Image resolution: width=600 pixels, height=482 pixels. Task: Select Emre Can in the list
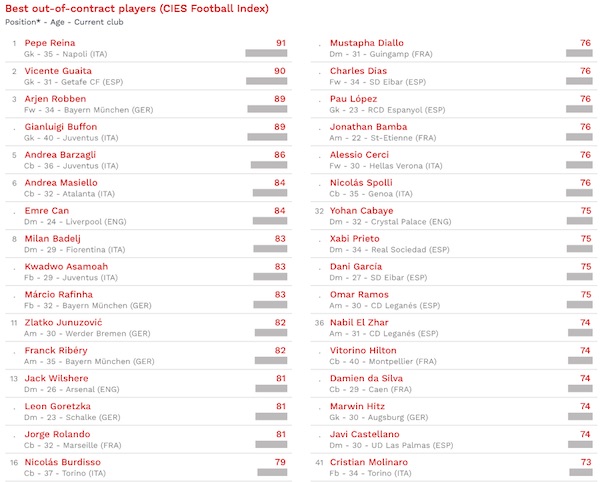[x=46, y=211]
